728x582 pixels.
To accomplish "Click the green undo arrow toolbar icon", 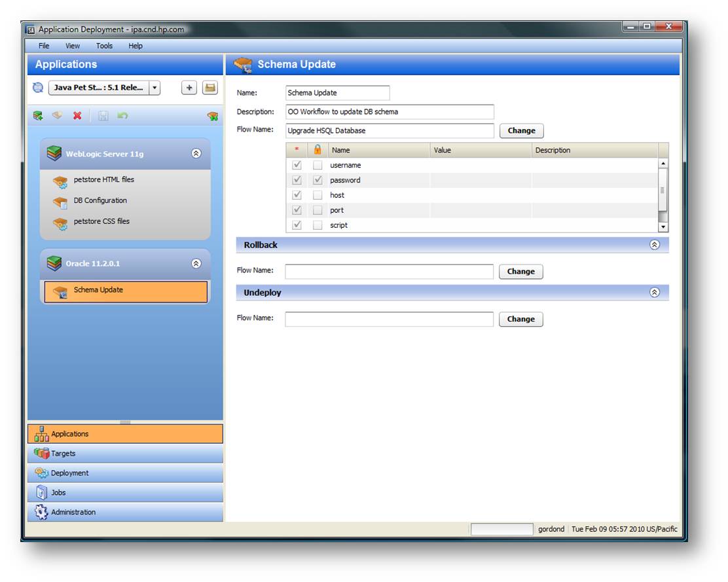I will tap(122, 115).
